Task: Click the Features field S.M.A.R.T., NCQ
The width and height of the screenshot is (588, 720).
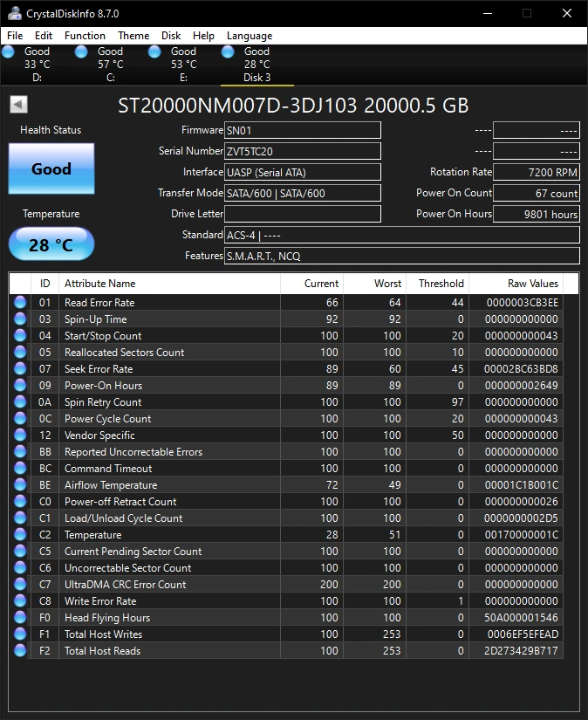Action: click(402, 256)
